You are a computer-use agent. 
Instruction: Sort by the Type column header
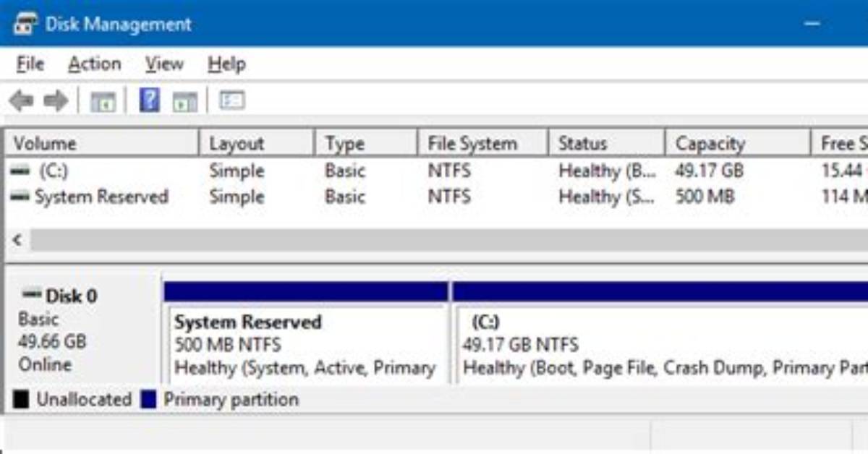tap(367, 143)
